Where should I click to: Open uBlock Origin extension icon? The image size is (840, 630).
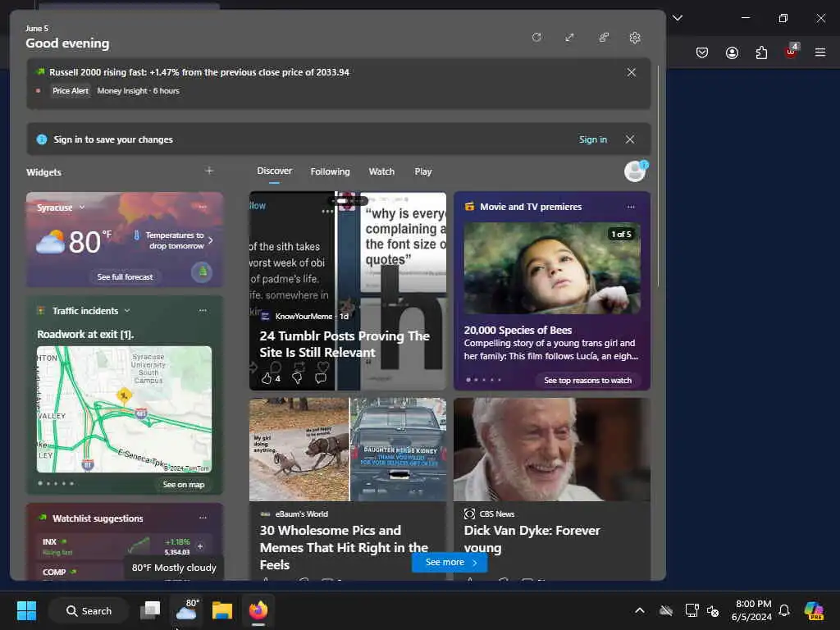pos(792,52)
